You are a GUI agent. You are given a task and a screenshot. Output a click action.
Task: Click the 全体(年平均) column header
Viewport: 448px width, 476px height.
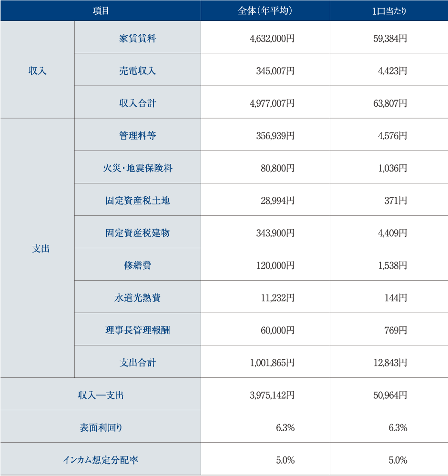(265, 10)
